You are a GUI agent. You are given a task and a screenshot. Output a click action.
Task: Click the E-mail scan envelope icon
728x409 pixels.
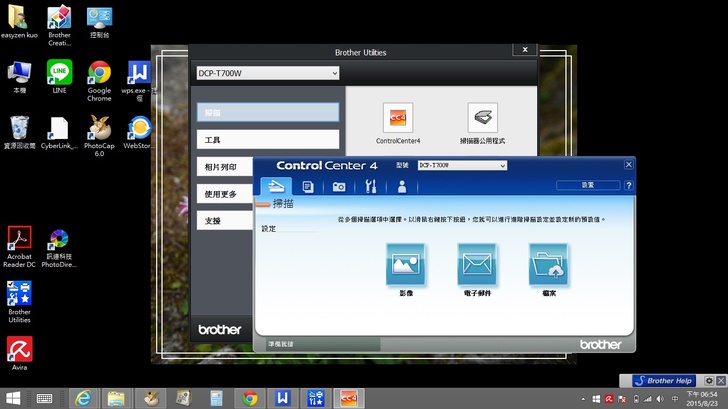[x=477, y=265]
